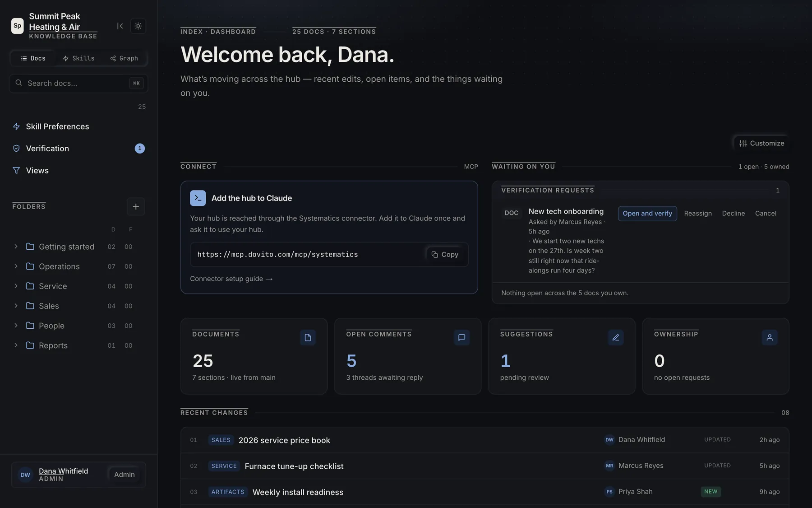Switch to the Graph tab
Viewport: 812px width, 508px height.
pos(124,58)
